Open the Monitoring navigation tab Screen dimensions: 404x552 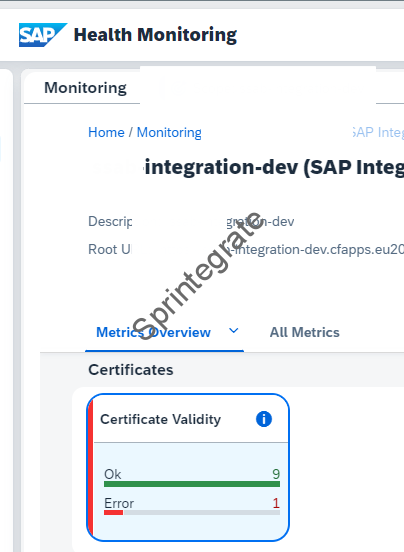(x=85, y=88)
